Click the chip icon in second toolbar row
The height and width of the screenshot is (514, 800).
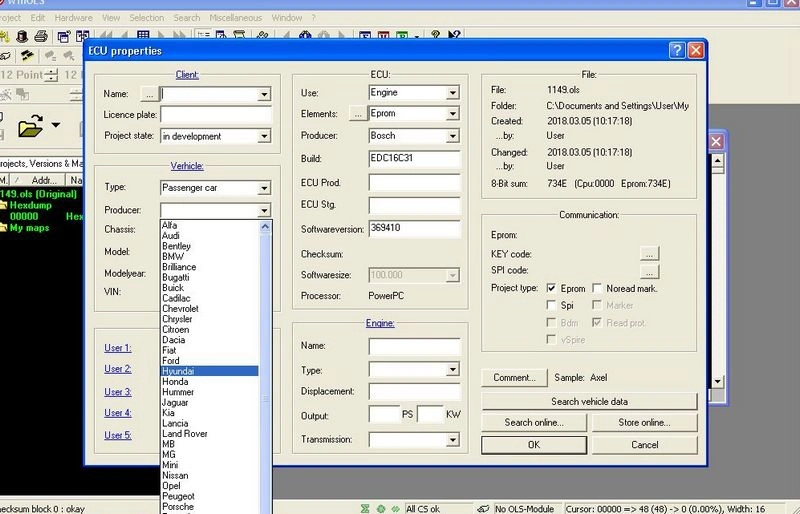click(27, 55)
